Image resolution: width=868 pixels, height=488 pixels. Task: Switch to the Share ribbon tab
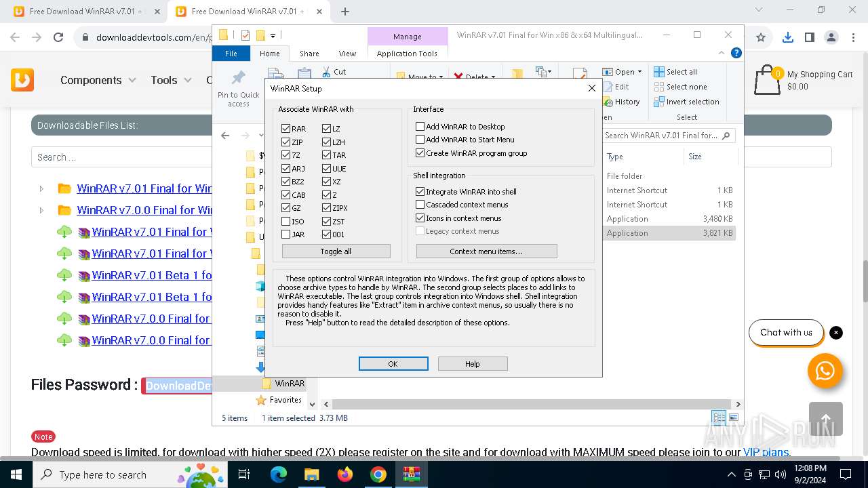(309, 54)
